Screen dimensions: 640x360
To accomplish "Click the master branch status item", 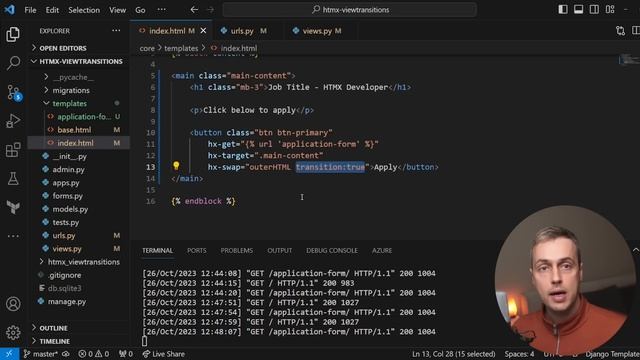I will pyautogui.click(x=46, y=354).
